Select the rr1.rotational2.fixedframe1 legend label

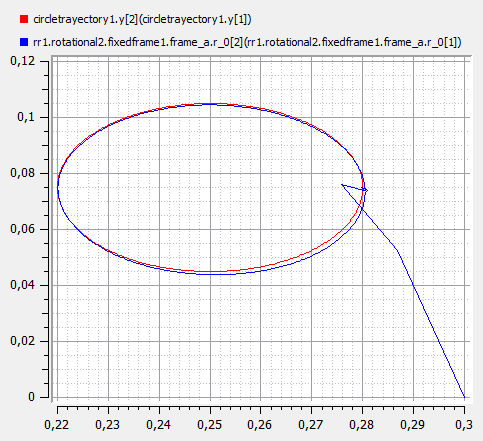point(247,43)
